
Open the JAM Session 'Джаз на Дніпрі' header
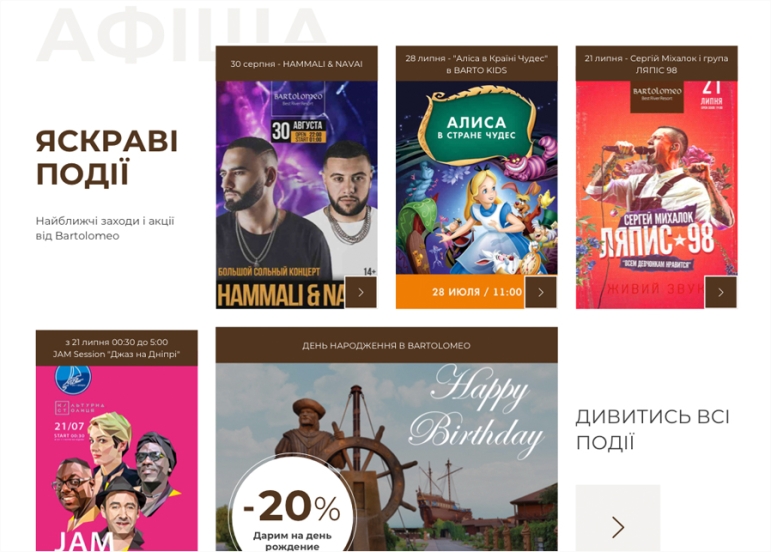click(x=117, y=348)
